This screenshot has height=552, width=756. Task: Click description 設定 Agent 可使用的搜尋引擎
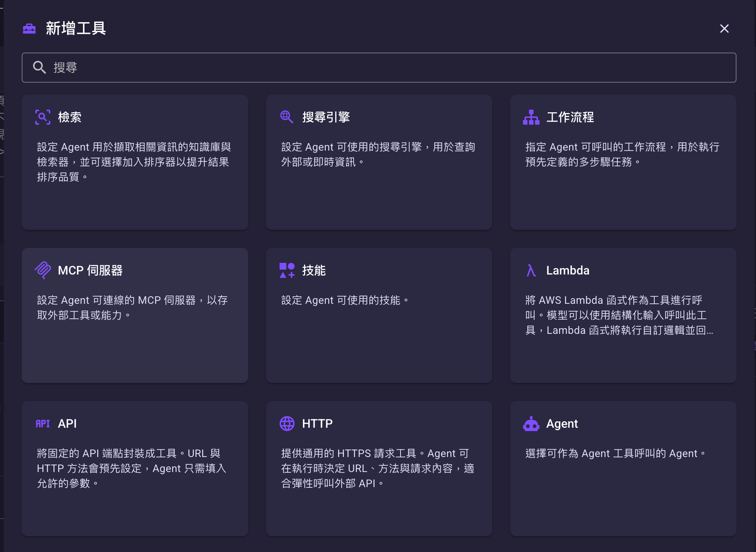coord(378,154)
